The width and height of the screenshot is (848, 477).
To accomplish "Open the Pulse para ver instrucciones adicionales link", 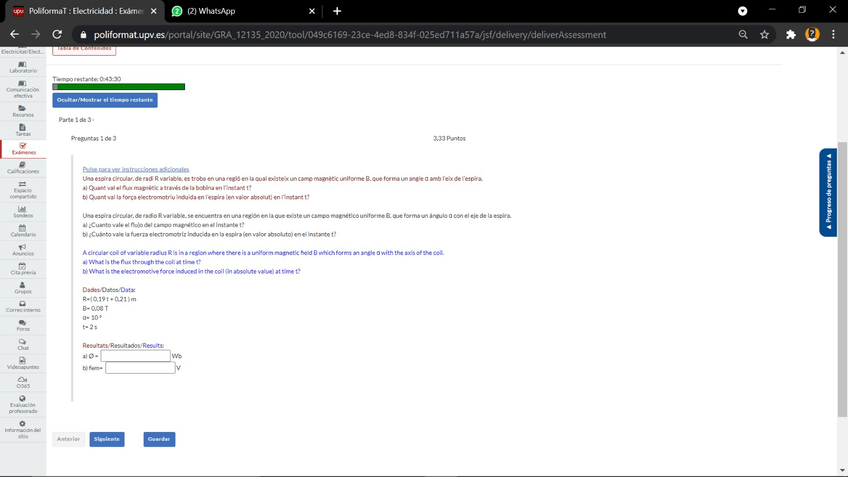I will [x=135, y=169].
